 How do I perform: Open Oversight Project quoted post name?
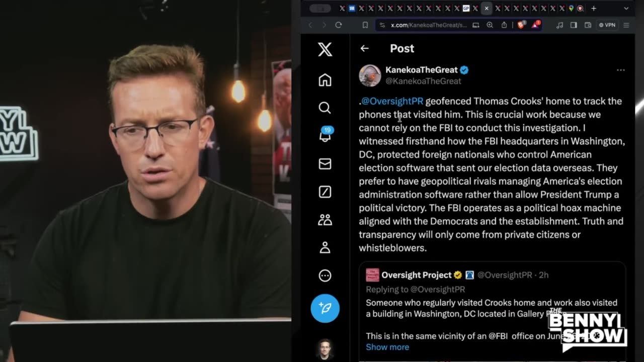[417, 275]
